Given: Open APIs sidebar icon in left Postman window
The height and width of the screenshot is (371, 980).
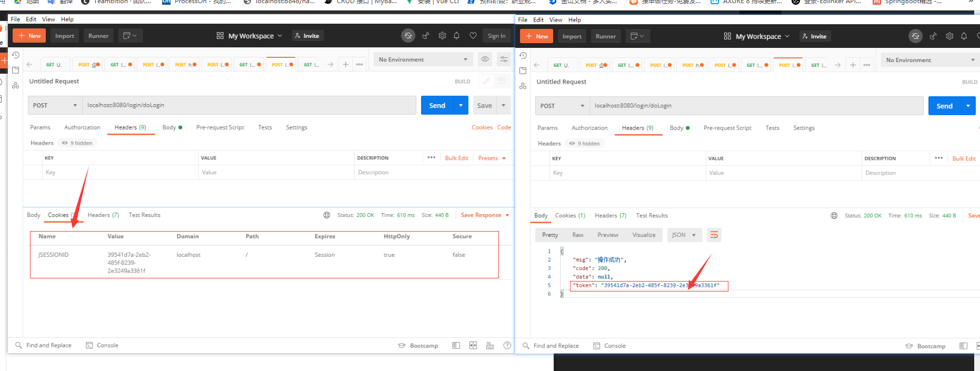Looking at the screenshot, I should (x=16, y=85).
